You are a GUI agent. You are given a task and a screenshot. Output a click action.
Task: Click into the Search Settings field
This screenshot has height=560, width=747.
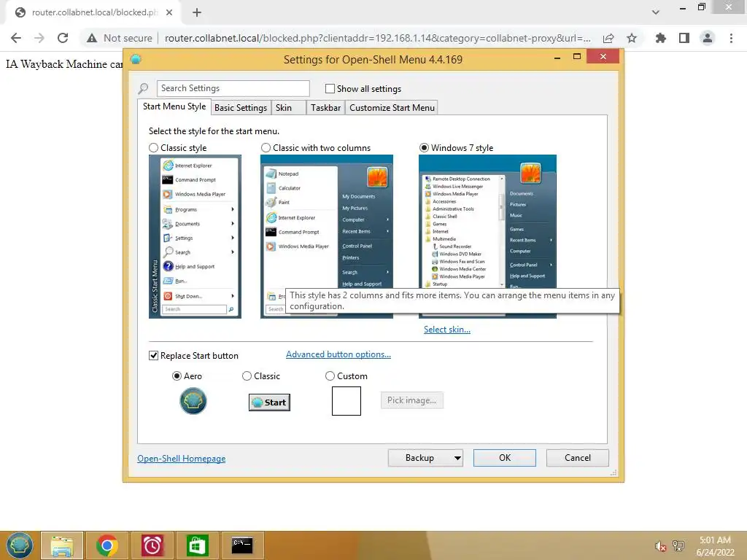click(x=233, y=88)
